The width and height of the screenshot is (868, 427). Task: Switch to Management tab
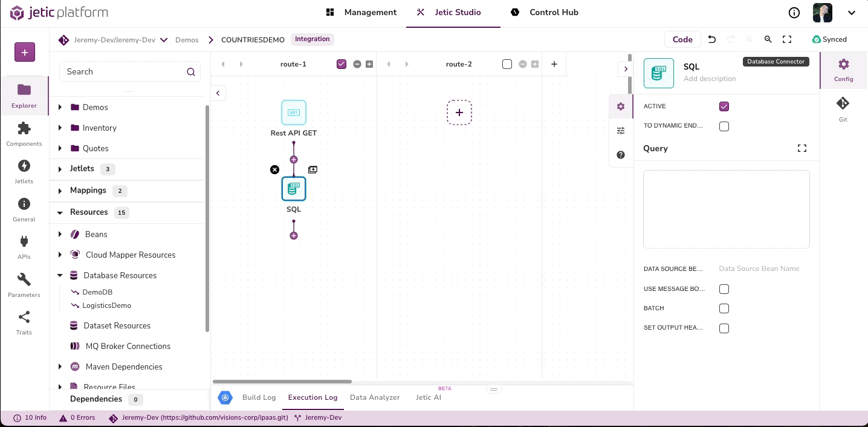coord(361,13)
